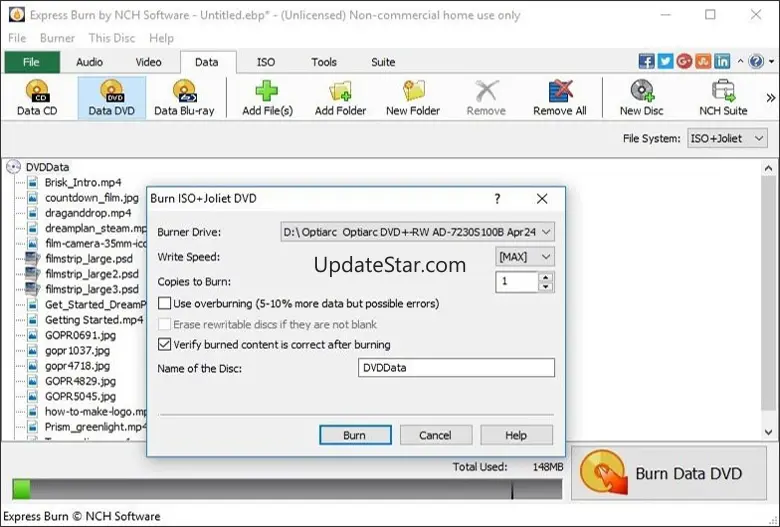Open the dropdown arrow next to help icon
This screenshot has height=527, width=780.
(772, 62)
